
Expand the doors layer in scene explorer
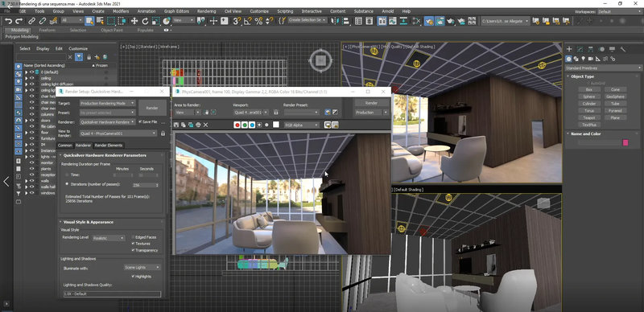point(27,121)
